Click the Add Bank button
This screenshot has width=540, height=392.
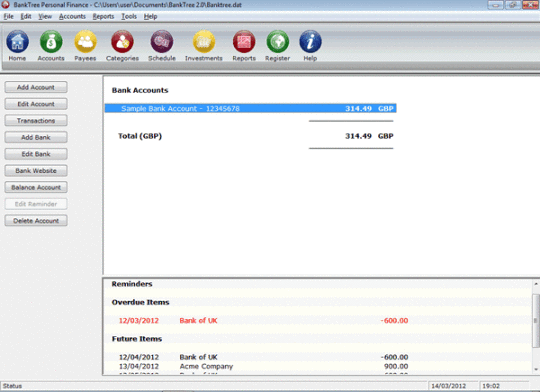tap(36, 137)
